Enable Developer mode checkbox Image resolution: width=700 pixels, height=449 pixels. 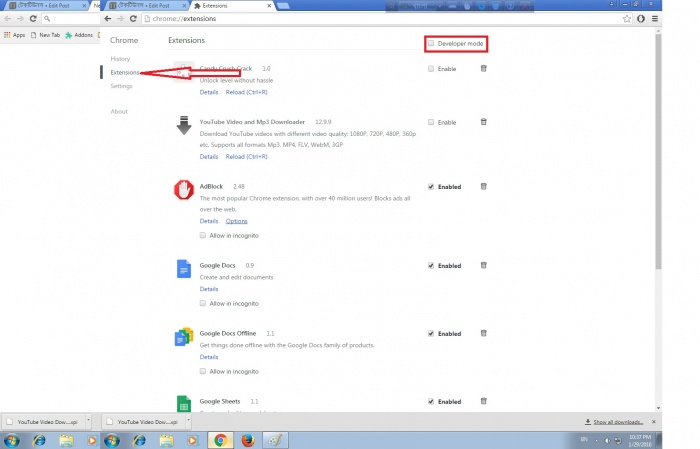tap(431, 43)
